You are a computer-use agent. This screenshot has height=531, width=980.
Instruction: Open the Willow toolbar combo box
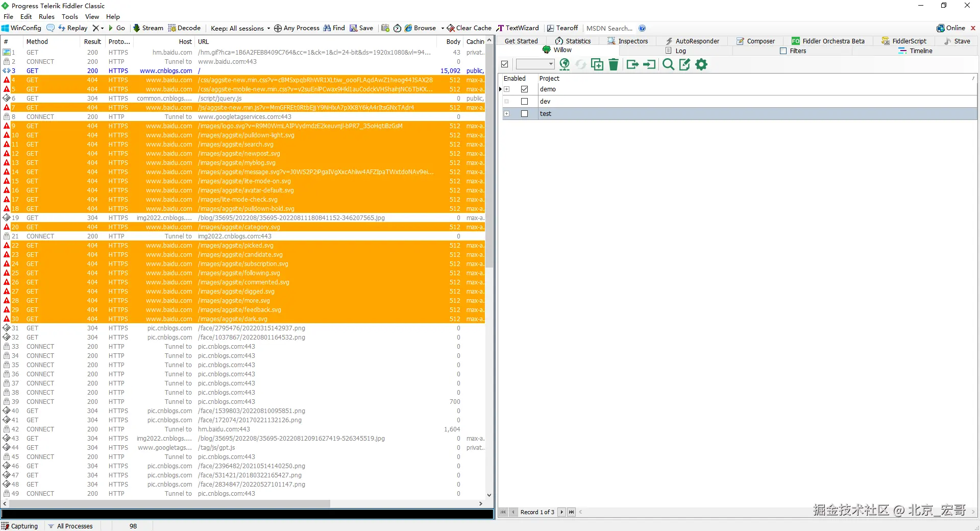click(535, 64)
